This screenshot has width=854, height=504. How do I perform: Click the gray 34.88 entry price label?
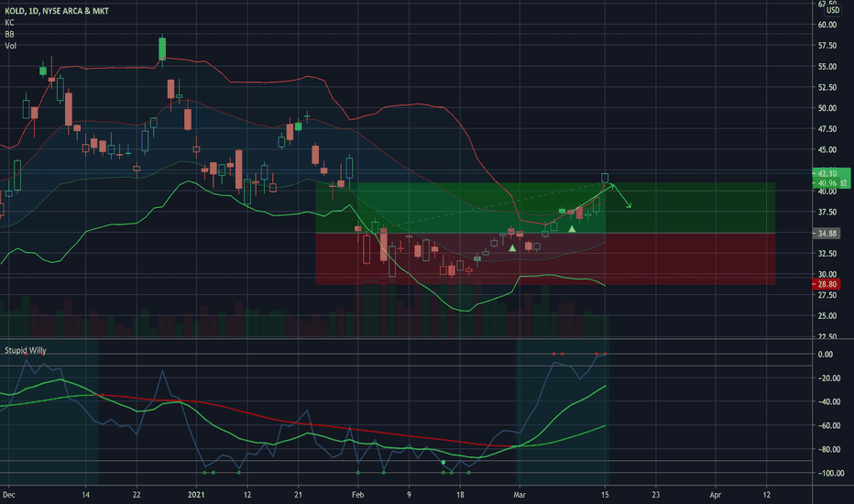[x=827, y=233]
